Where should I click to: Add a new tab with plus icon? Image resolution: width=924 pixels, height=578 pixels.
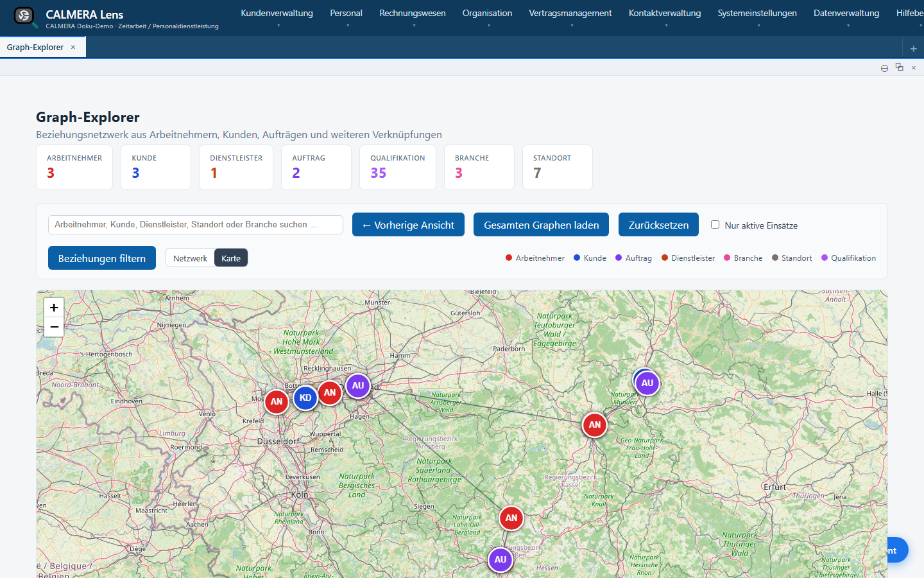913,48
